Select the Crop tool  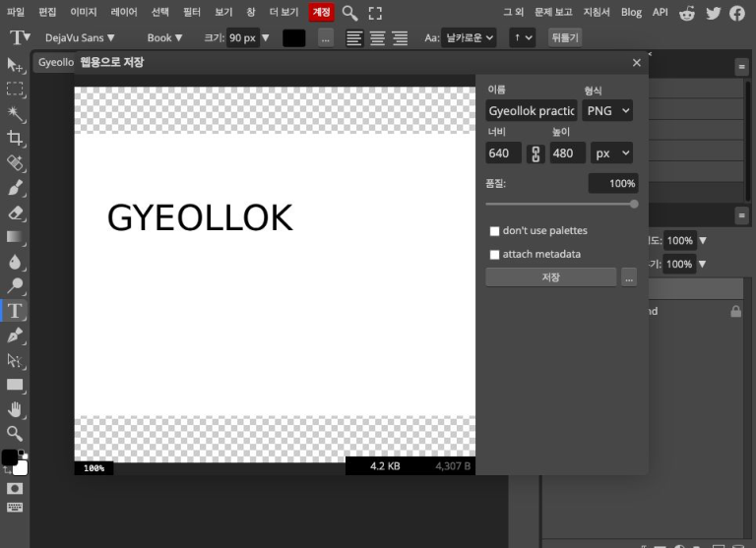pyautogui.click(x=15, y=139)
